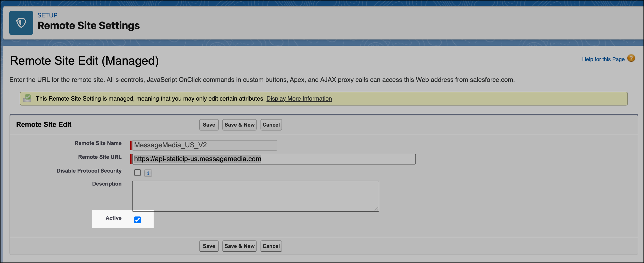
Task: Click the Description label
Action: click(x=107, y=184)
